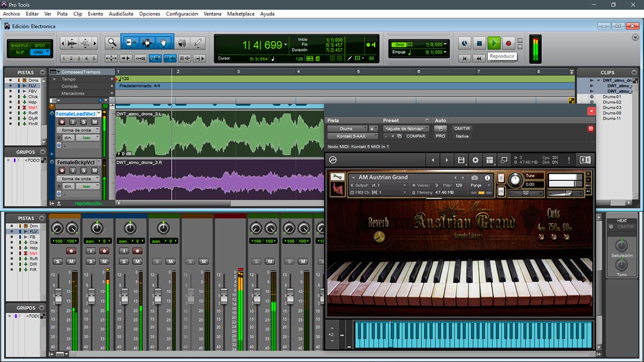Click the Kontakt snapshot camera icon
The width and height of the screenshot is (644, 362).
click(475, 178)
